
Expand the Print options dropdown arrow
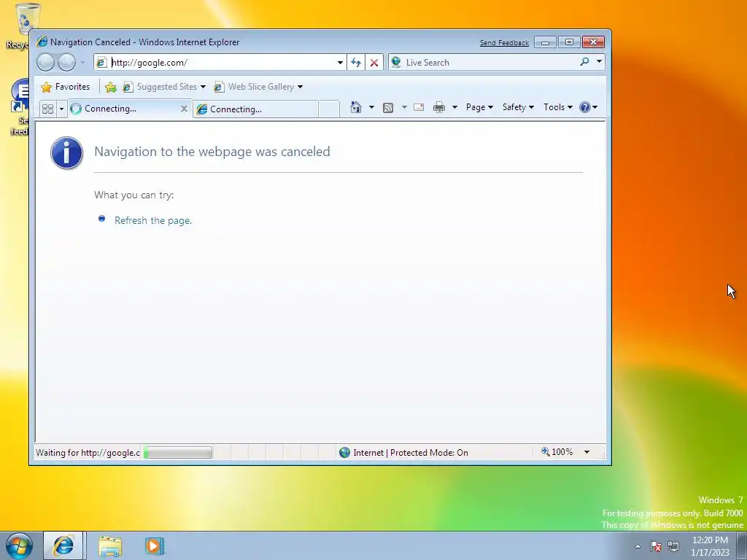click(454, 107)
